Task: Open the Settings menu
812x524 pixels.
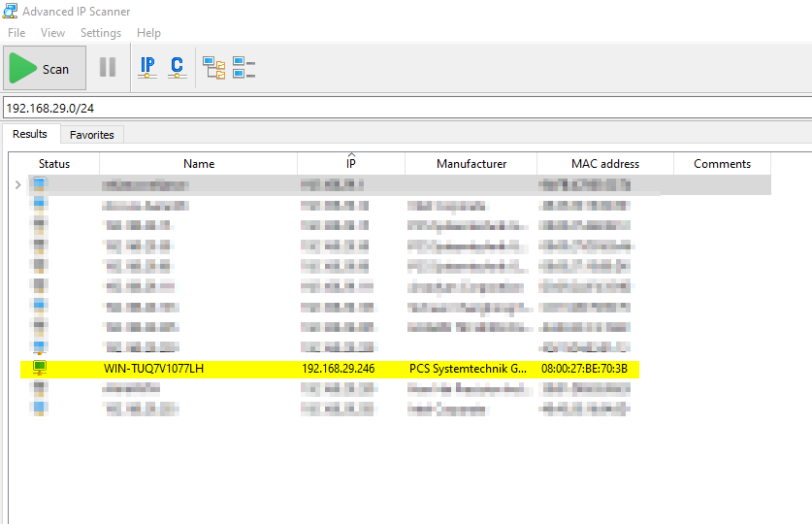Action: (101, 33)
